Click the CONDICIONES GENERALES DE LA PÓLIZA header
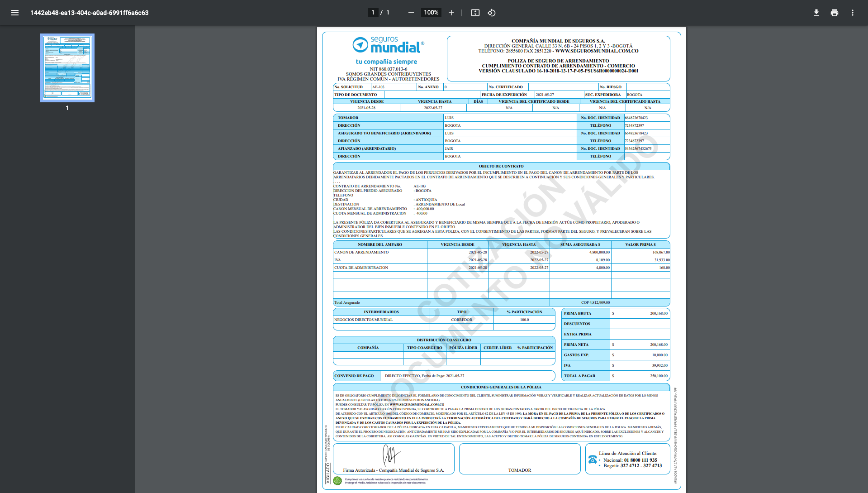 (x=501, y=387)
